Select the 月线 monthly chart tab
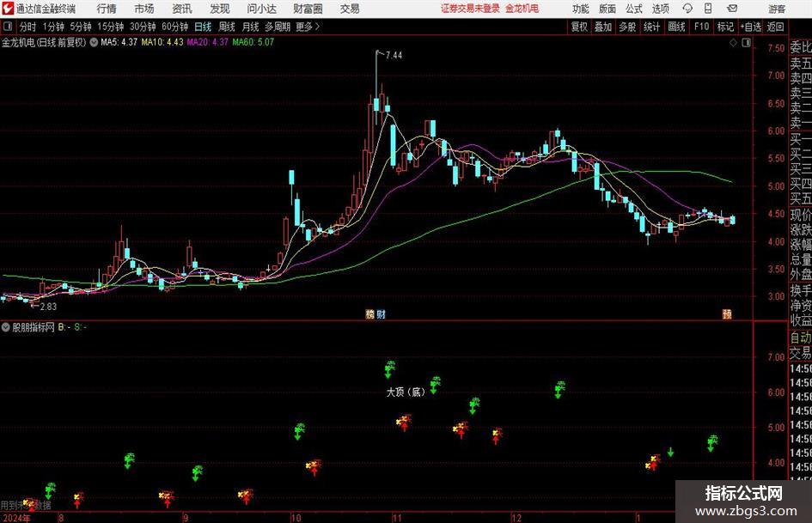The height and width of the screenshot is (523, 812). 250,27
